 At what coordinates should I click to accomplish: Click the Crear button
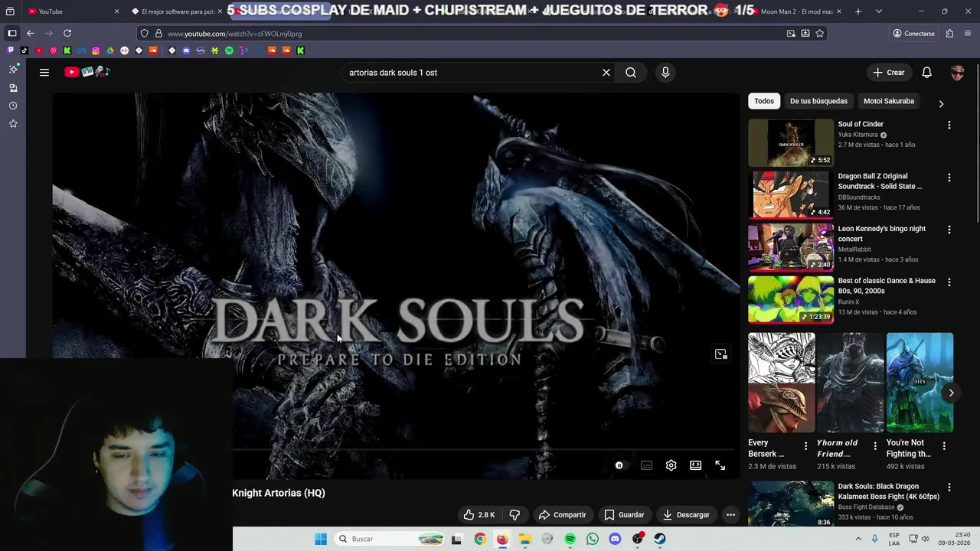(x=889, y=72)
